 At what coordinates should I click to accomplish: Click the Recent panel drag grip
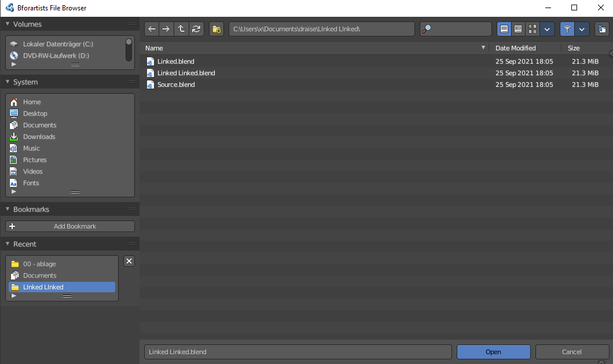(x=132, y=244)
